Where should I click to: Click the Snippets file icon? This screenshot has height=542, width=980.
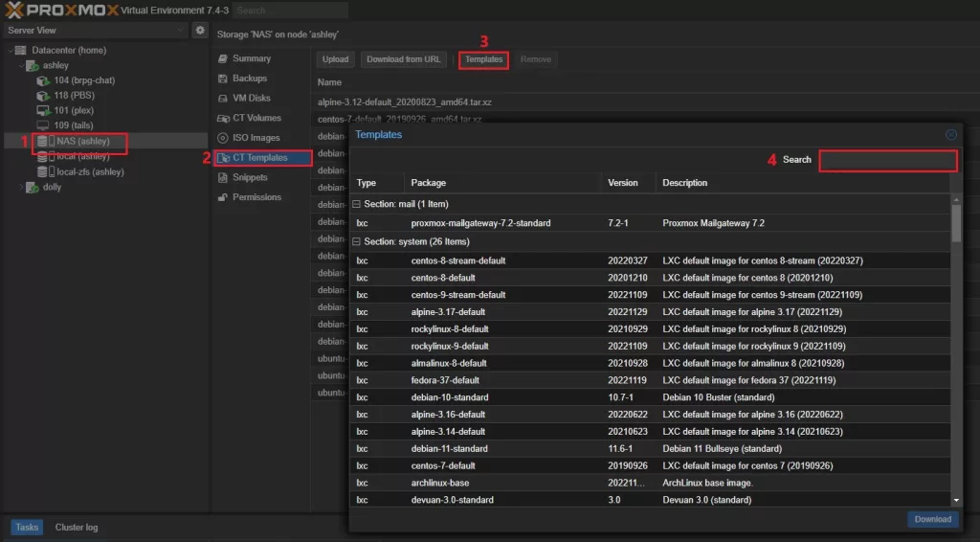(222, 177)
